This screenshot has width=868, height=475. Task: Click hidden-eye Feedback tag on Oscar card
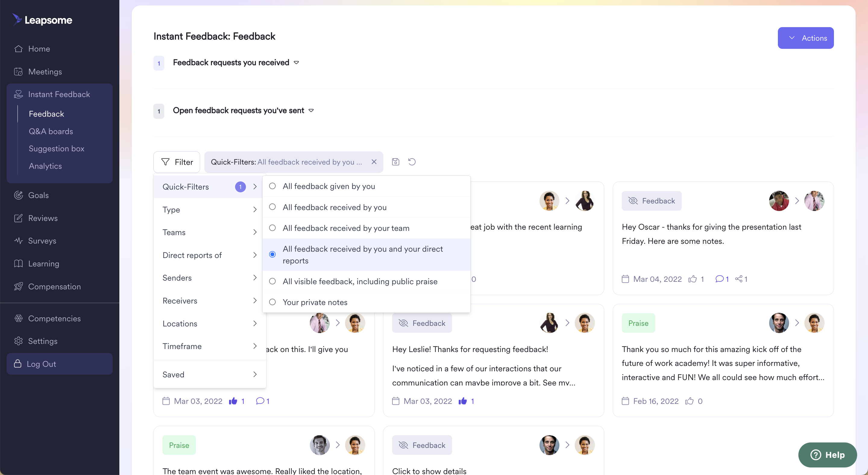click(652, 201)
